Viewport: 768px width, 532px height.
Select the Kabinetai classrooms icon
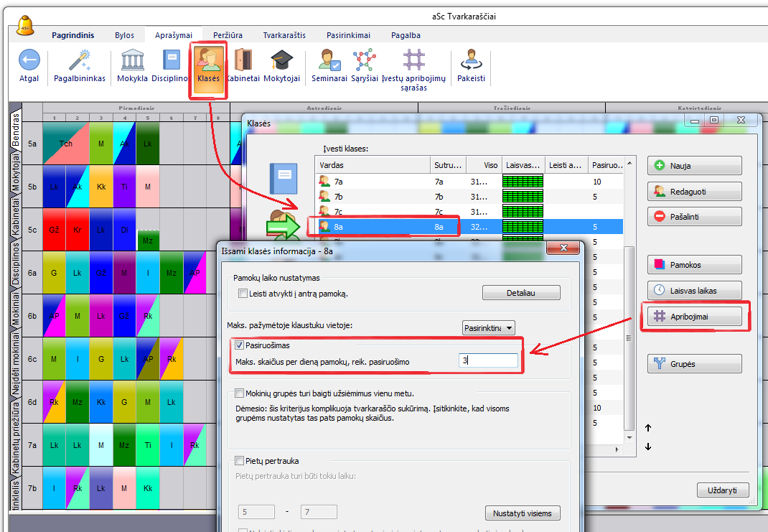pyautogui.click(x=243, y=60)
